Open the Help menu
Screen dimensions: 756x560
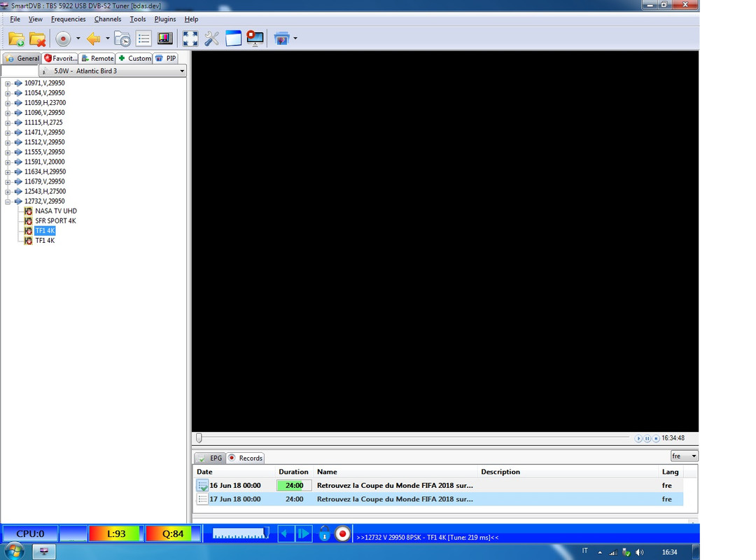pyautogui.click(x=191, y=20)
